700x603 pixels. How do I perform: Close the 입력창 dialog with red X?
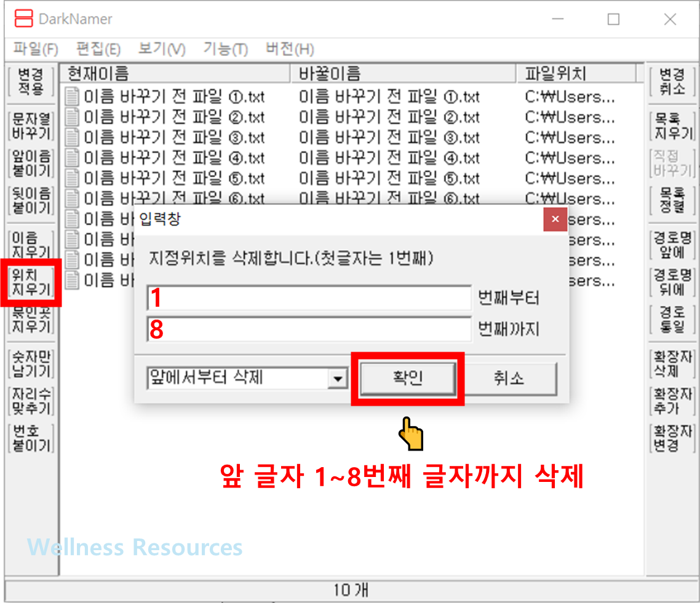coord(555,219)
